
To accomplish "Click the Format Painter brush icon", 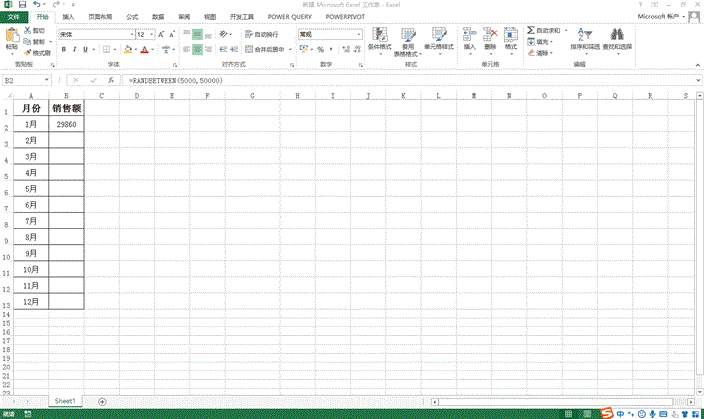I will [26, 53].
